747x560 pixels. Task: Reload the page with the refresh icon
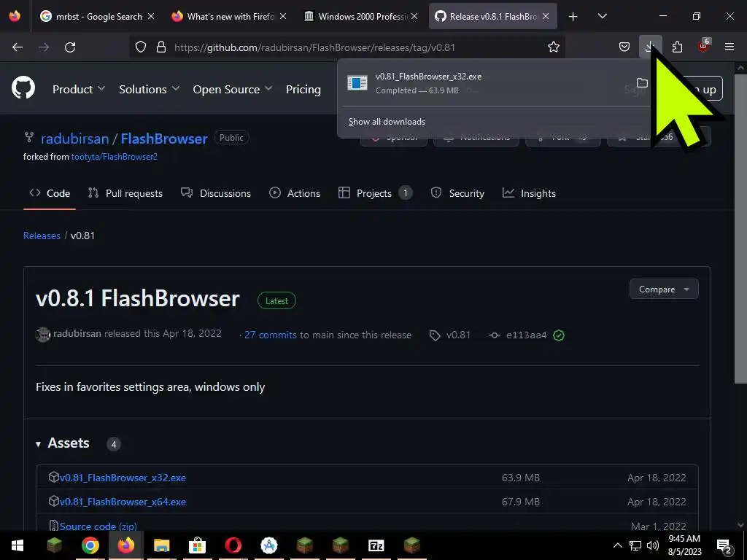[x=70, y=47]
